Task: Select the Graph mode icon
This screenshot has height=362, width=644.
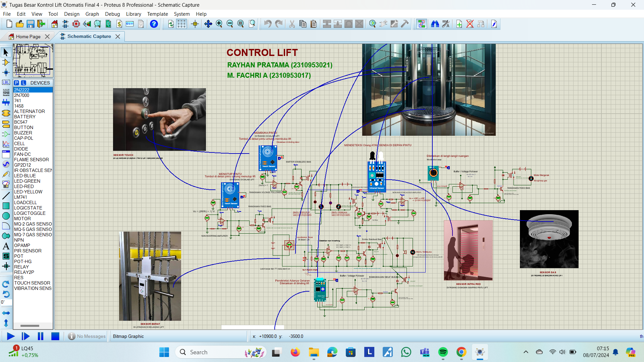Action: [6, 144]
